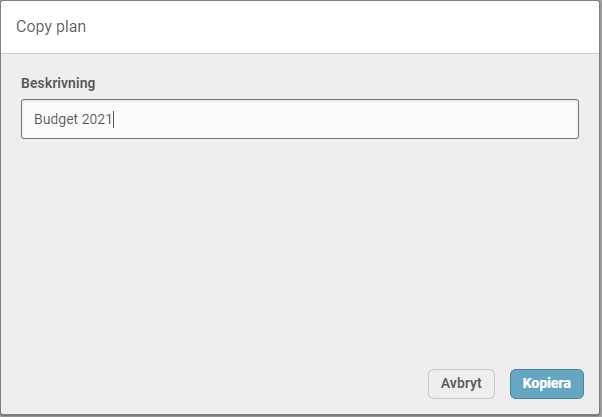Copy the plan named Budget 2021
The height and width of the screenshot is (417, 602).
pyautogui.click(x=546, y=384)
